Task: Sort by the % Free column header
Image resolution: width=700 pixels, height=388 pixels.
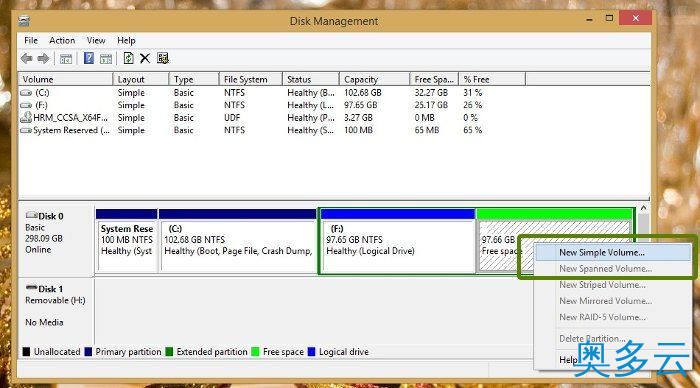Action: [492, 79]
